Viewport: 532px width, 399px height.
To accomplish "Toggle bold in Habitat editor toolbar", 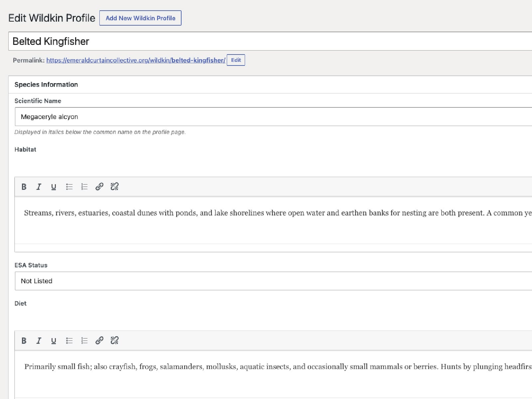I will [x=24, y=187].
